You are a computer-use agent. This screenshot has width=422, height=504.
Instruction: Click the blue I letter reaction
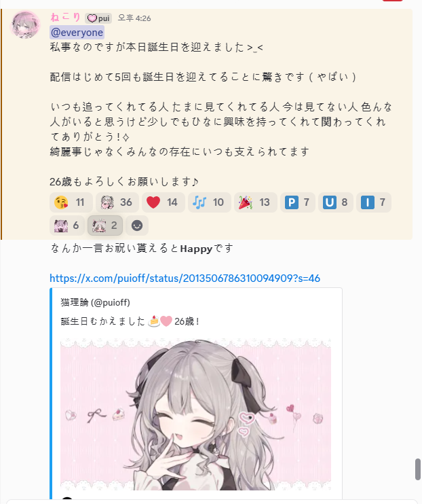pos(374,202)
